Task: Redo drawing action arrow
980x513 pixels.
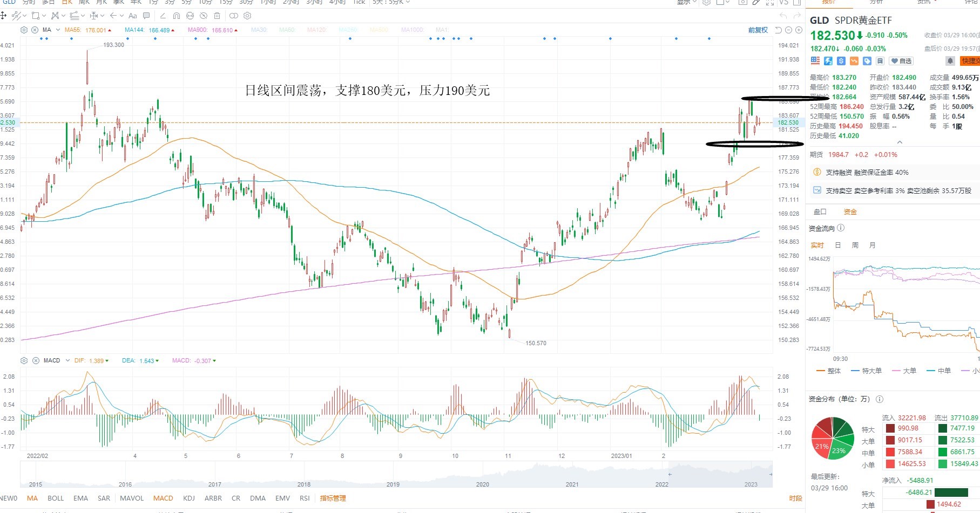Action: (796, 16)
